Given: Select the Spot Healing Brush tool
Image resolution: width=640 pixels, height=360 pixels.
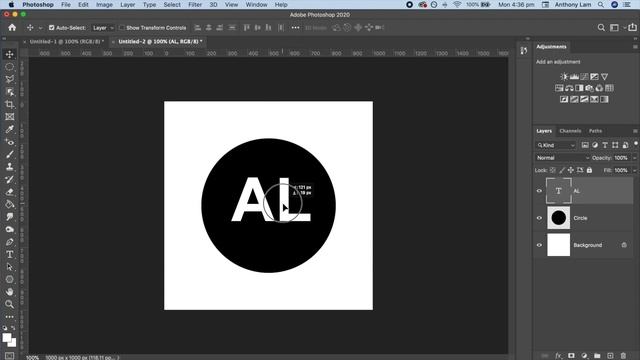Looking at the screenshot, I should click(9, 142).
